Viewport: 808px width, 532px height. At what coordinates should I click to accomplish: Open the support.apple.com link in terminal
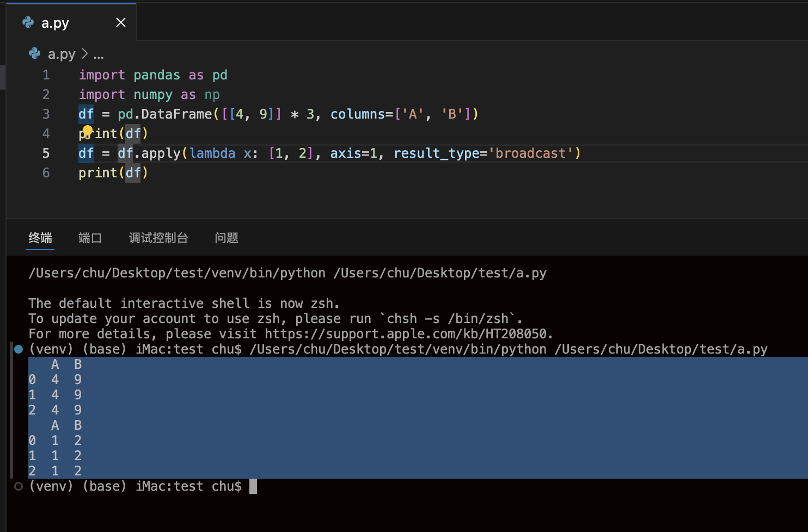click(x=408, y=334)
